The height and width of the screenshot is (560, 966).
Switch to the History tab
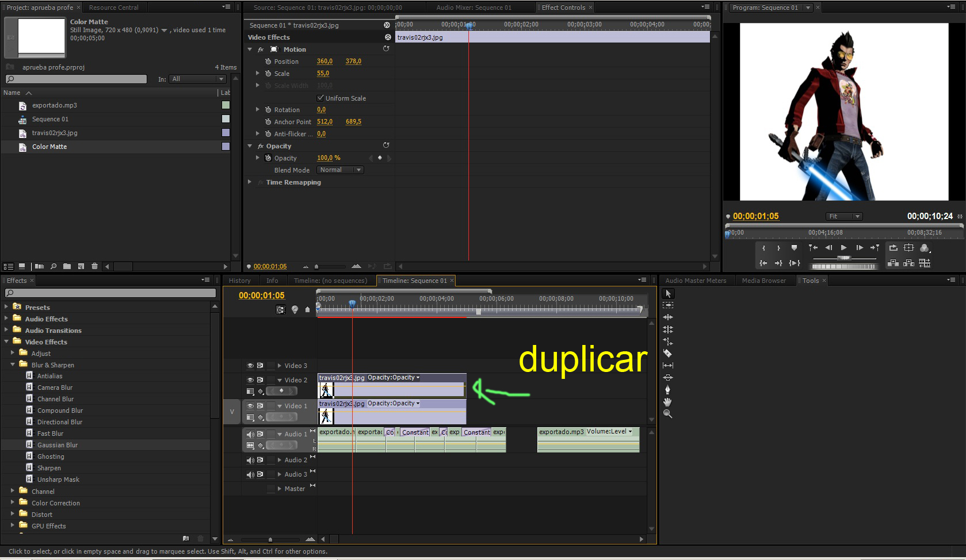point(239,281)
